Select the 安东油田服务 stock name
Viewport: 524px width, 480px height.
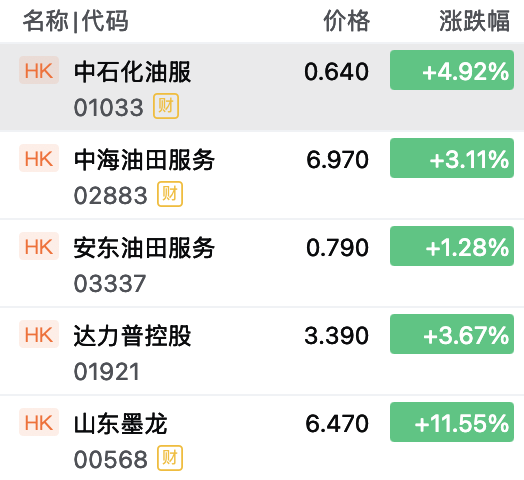144,247
